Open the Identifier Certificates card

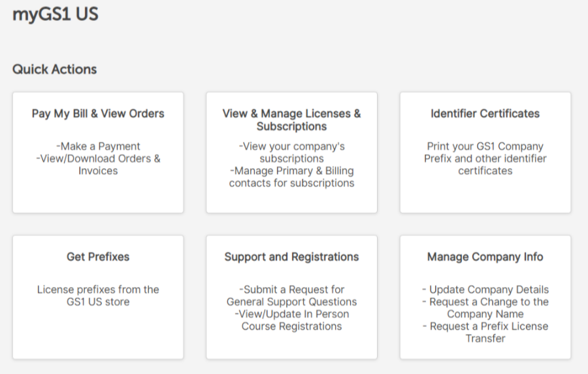click(485, 153)
